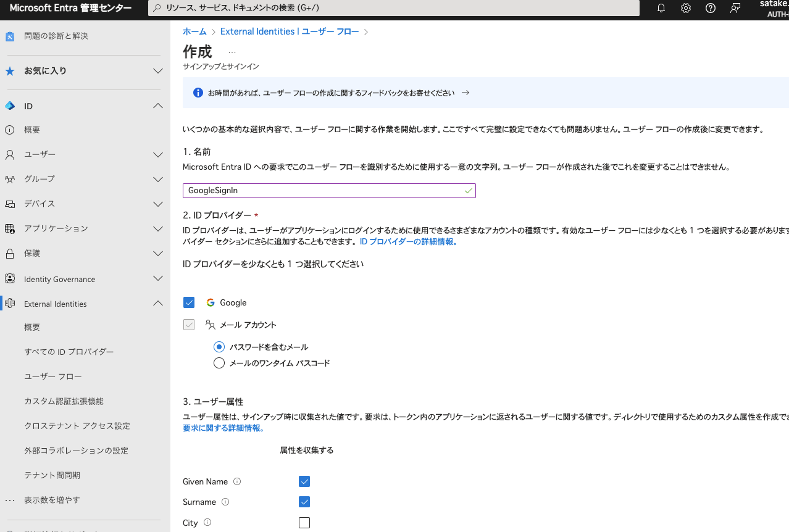Open the notifications bell icon

(x=661, y=8)
